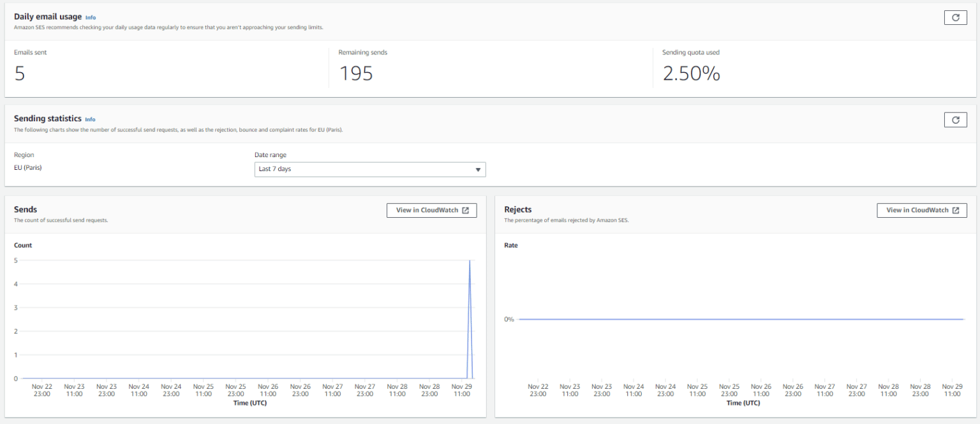The width and height of the screenshot is (980, 424).
Task: Open the Date range dropdown
Action: click(369, 169)
